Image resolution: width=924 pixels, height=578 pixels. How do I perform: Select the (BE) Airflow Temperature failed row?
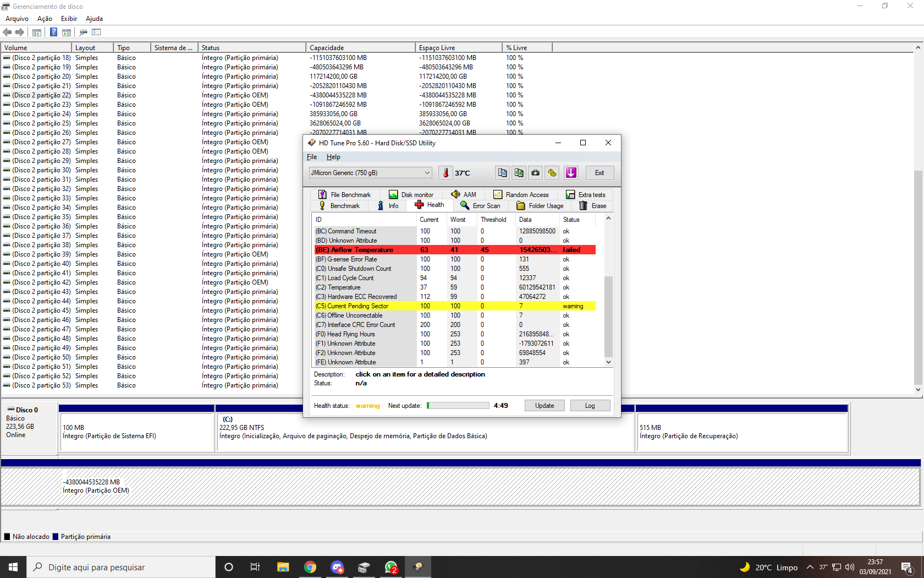[x=455, y=250]
